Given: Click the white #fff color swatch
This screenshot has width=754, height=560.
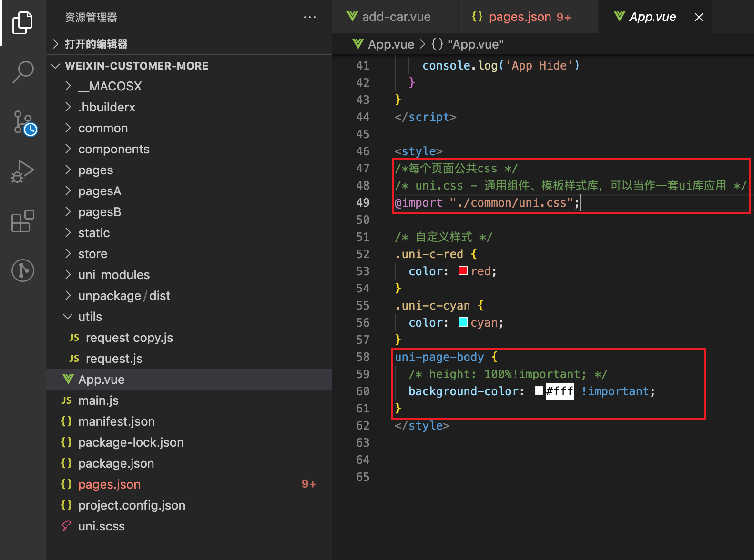Looking at the screenshot, I should (x=539, y=390).
